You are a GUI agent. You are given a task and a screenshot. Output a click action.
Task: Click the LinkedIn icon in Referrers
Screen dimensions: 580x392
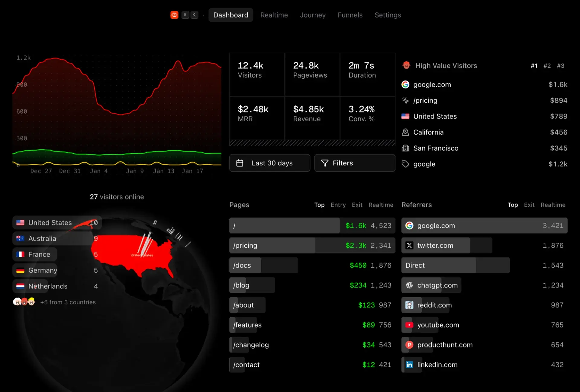coord(409,365)
